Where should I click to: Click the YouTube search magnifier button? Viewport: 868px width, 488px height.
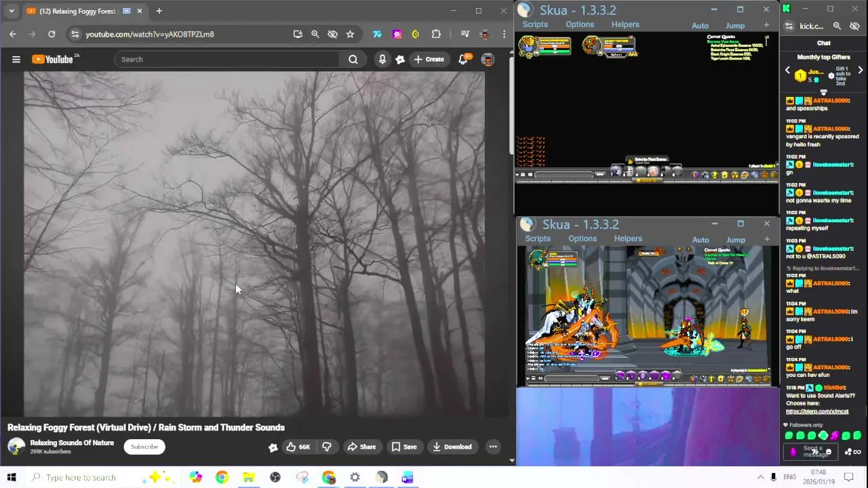(353, 59)
